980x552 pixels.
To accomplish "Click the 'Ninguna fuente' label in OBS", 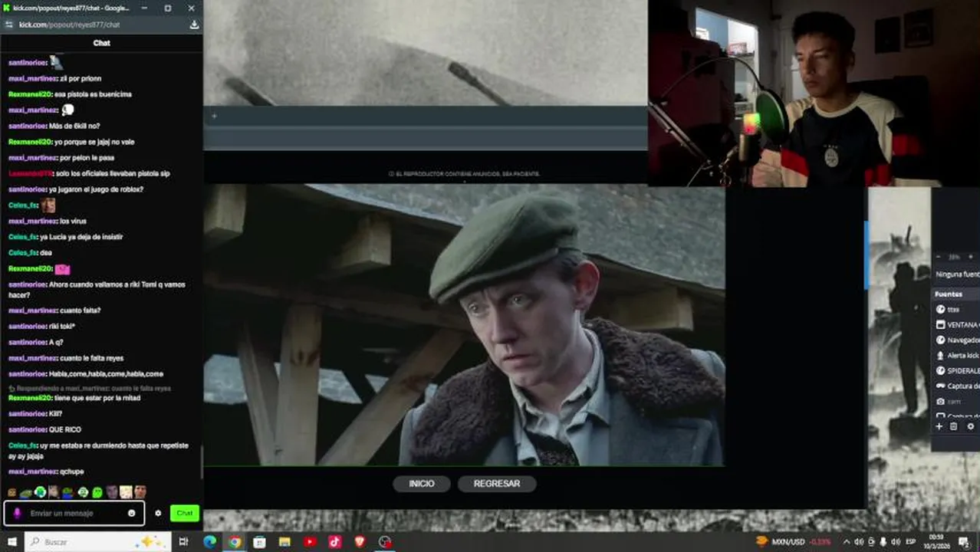I will [x=957, y=274].
